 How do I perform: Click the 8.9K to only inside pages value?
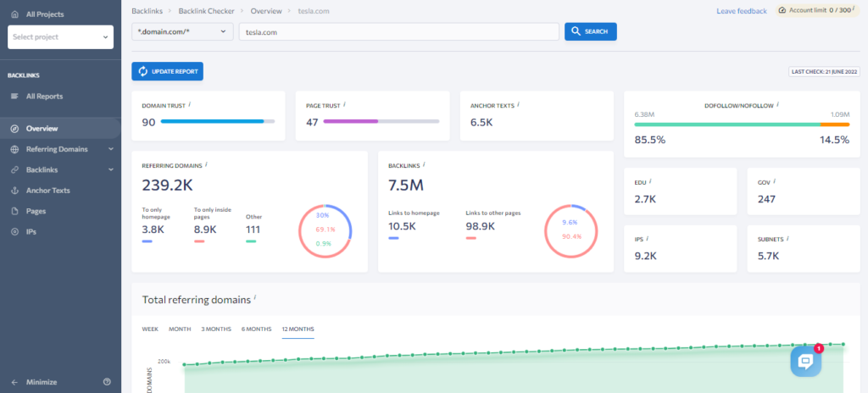pos(205,230)
